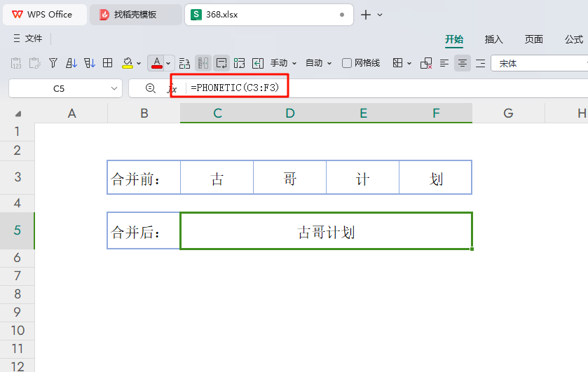Apply the yellow fill color bucket
Image resolution: width=588 pixels, height=372 pixels.
click(x=128, y=63)
